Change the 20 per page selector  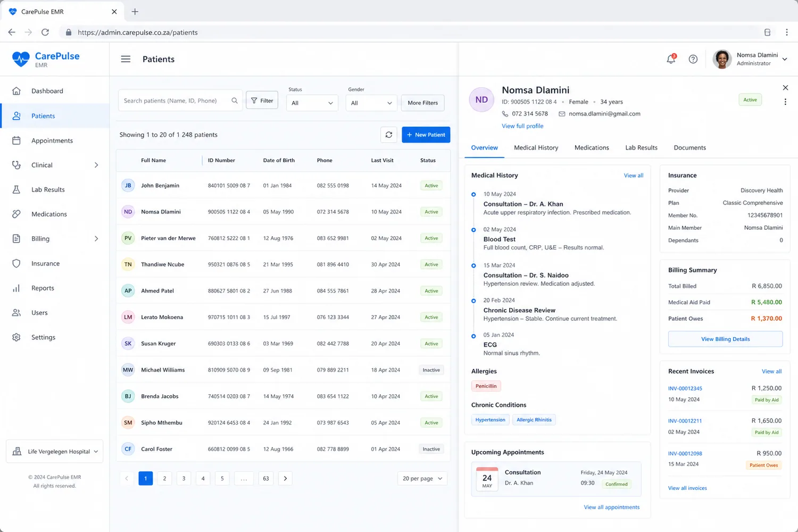click(422, 478)
